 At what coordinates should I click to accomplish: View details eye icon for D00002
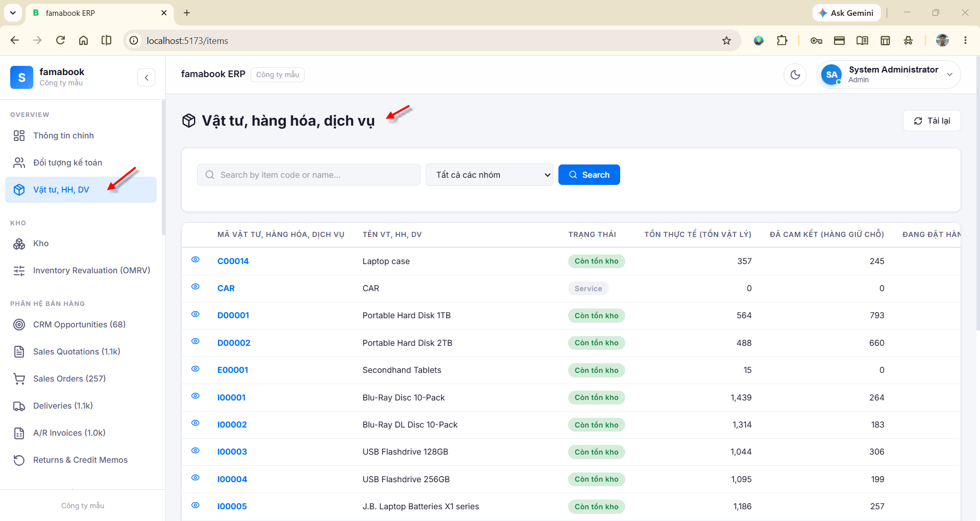tap(195, 341)
